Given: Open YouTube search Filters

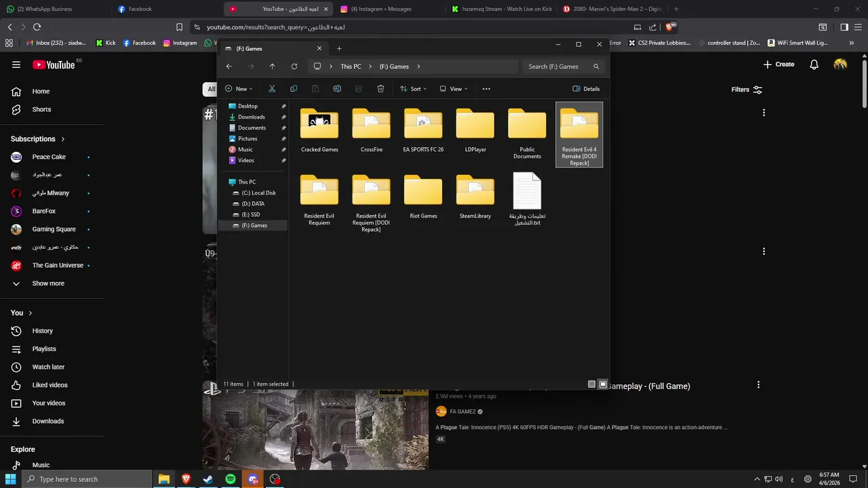Looking at the screenshot, I should point(747,89).
